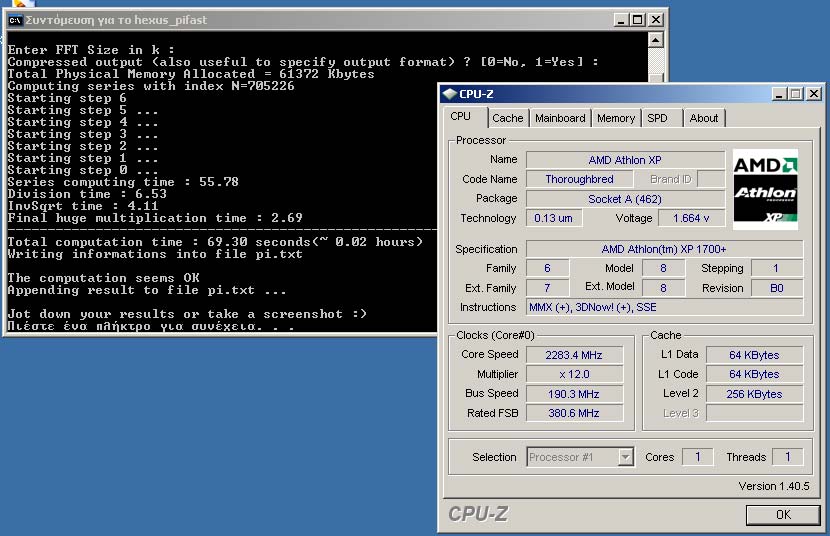Click the Instructions field MMX, 3DNow!, SSE
Image resolution: width=830 pixels, height=536 pixels.
tap(664, 307)
